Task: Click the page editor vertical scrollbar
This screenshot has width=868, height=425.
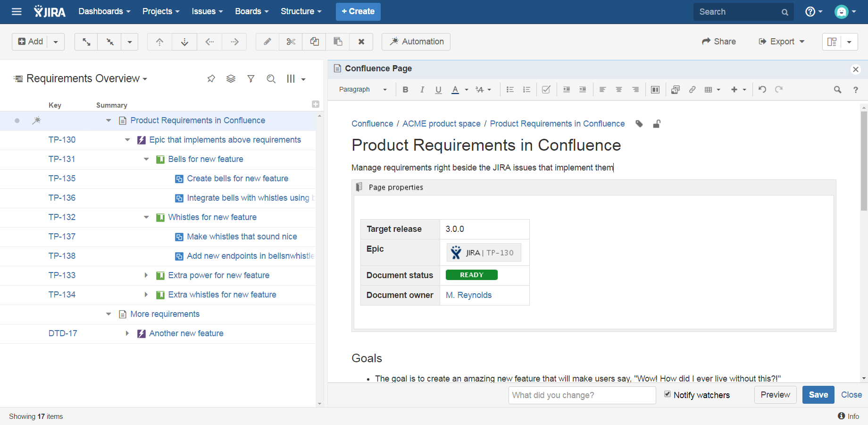Action: coord(864,161)
